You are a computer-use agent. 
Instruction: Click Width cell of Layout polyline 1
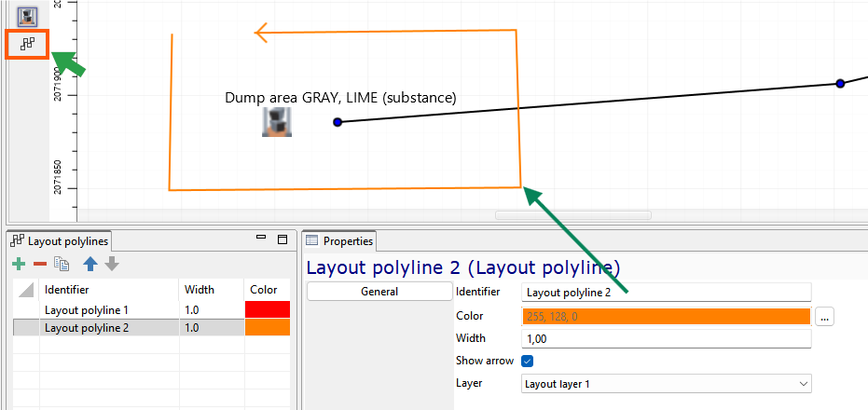point(212,310)
